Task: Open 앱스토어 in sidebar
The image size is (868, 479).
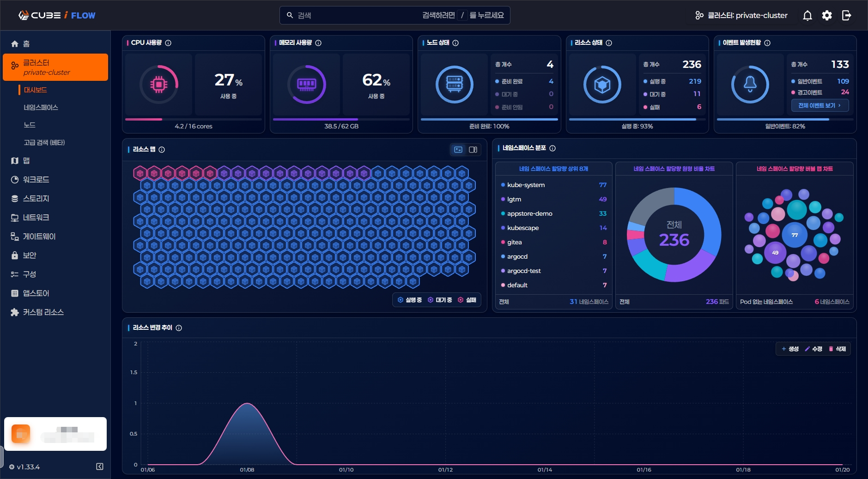Action: pos(55,293)
